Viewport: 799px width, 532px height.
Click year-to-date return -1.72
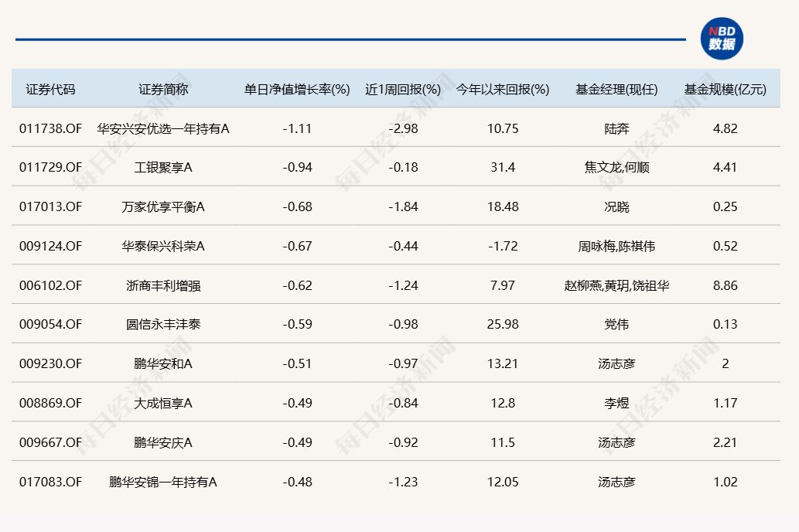[503, 246]
